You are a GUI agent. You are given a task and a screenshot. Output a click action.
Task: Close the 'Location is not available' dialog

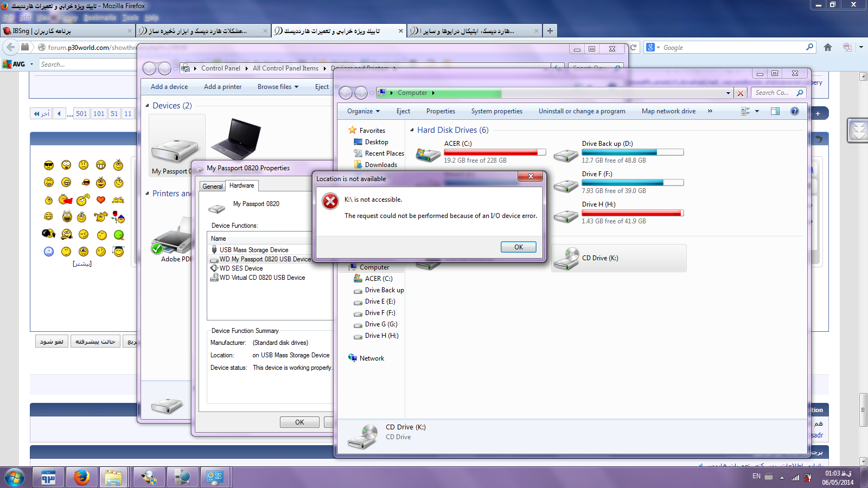531,176
